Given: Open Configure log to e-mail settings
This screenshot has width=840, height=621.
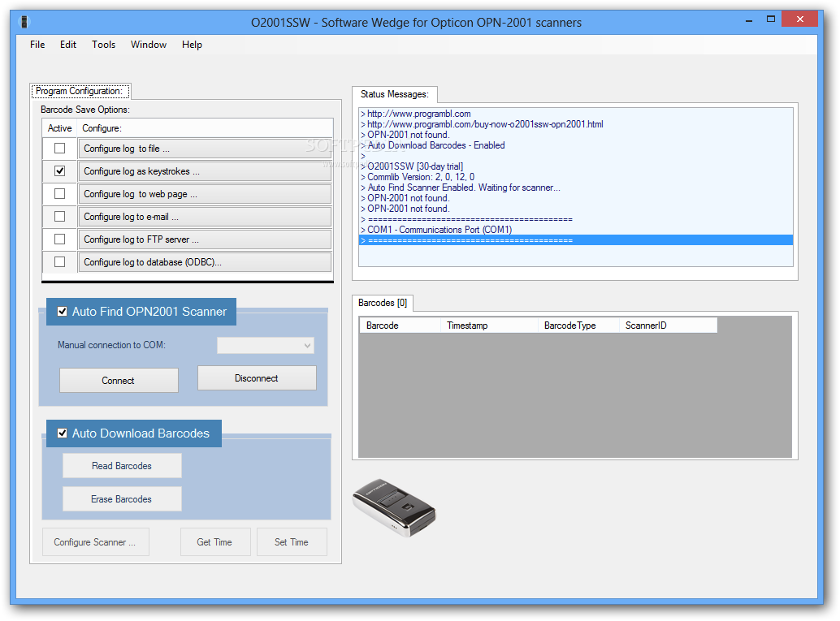Looking at the screenshot, I should coord(205,217).
